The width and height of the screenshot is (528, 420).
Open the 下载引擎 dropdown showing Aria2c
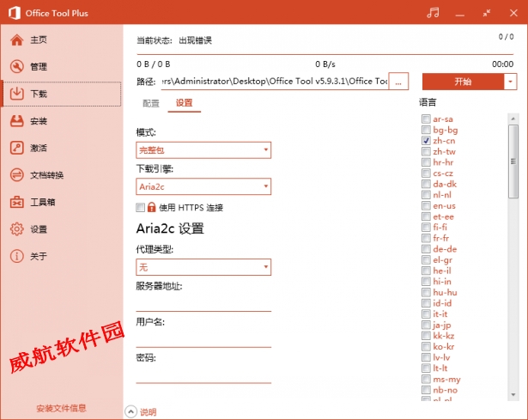pyautogui.click(x=203, y=186)
